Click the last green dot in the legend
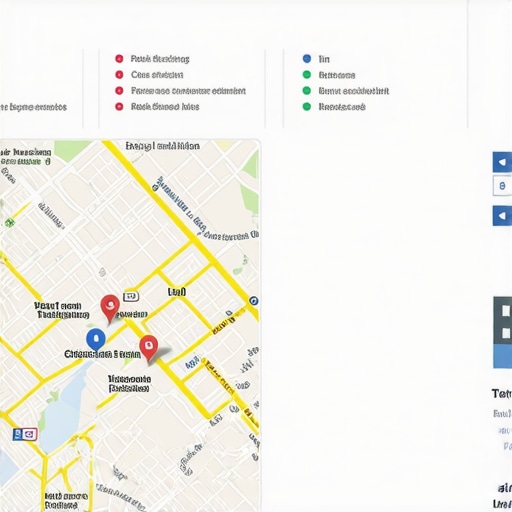This screenshot has height=512, width=512. pos(307,107)
